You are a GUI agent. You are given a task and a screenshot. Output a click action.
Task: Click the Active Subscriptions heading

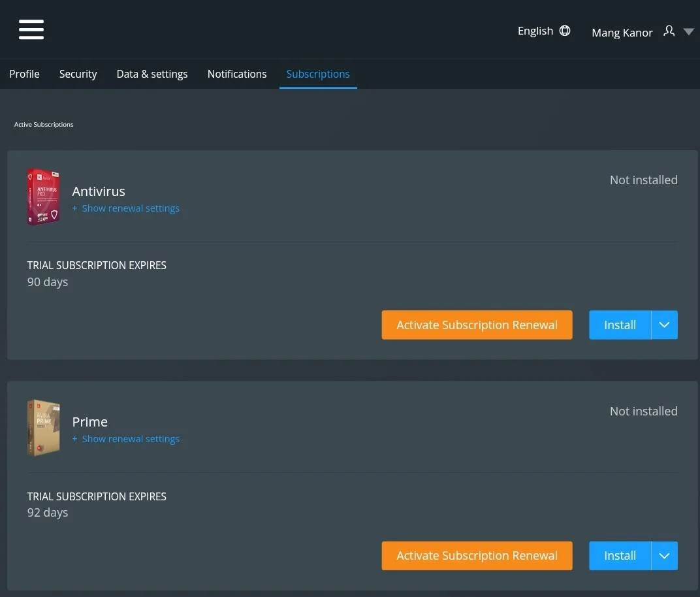tap(44, 125)
